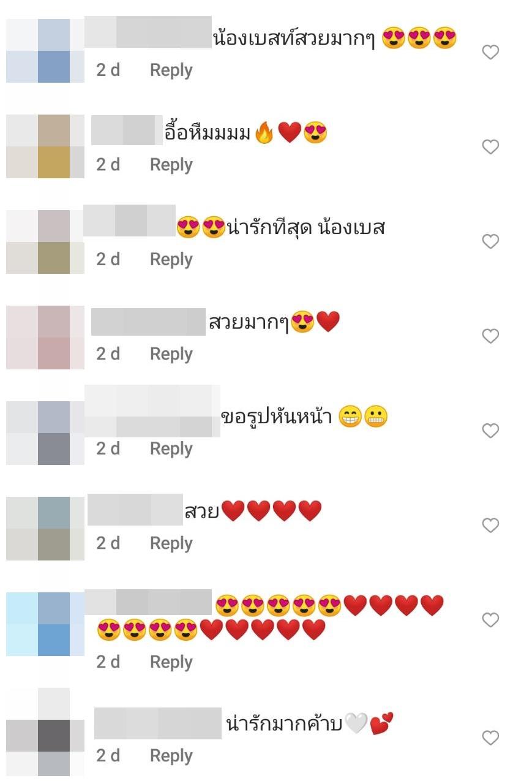Tap heart on "น่ารักที่สุด น้องเบส" comment
532x781 pixels.
[x=490, y=242]
